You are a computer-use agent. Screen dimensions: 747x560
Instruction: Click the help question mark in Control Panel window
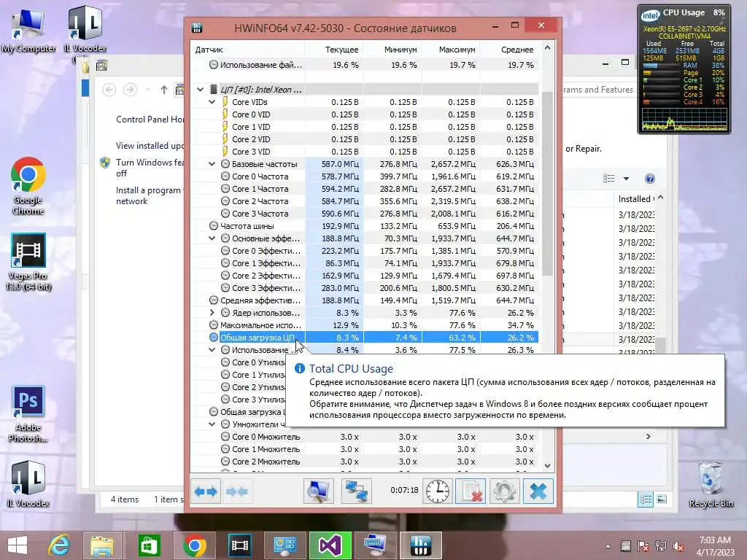tap(649, 179)
